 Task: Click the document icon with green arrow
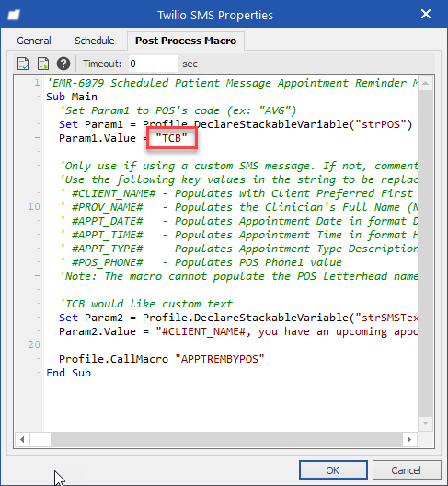(x=42, y=64)
